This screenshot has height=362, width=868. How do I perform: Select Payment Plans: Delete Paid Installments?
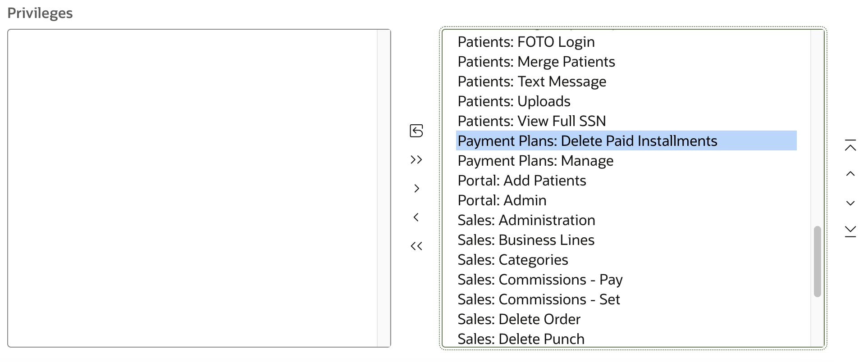click(x=587, y=141)
